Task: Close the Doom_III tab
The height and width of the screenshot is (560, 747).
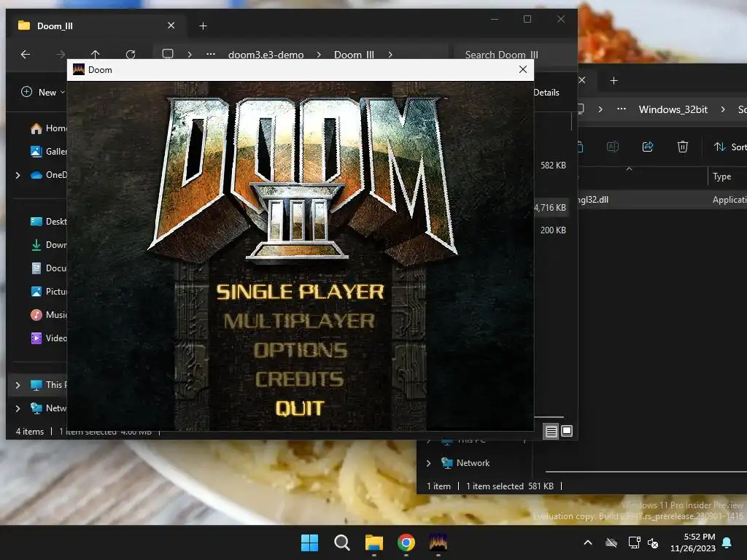Action: (x=171, y=26)
